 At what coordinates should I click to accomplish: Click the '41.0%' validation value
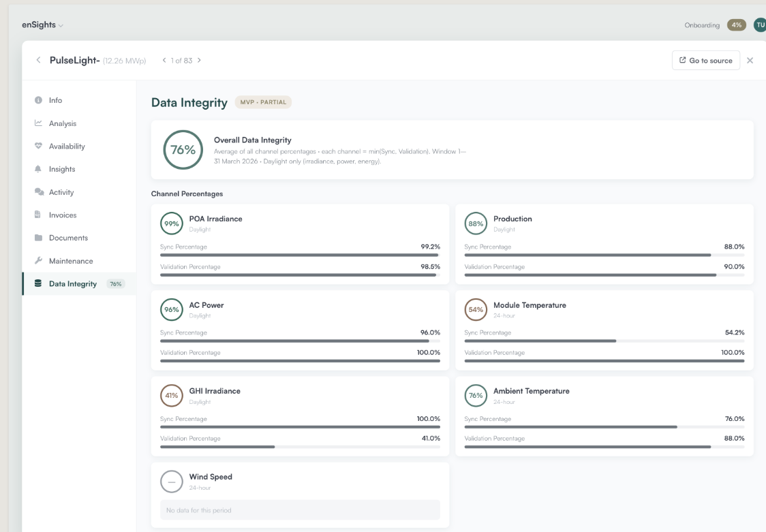pyautogui.click(x=431, y=438)
